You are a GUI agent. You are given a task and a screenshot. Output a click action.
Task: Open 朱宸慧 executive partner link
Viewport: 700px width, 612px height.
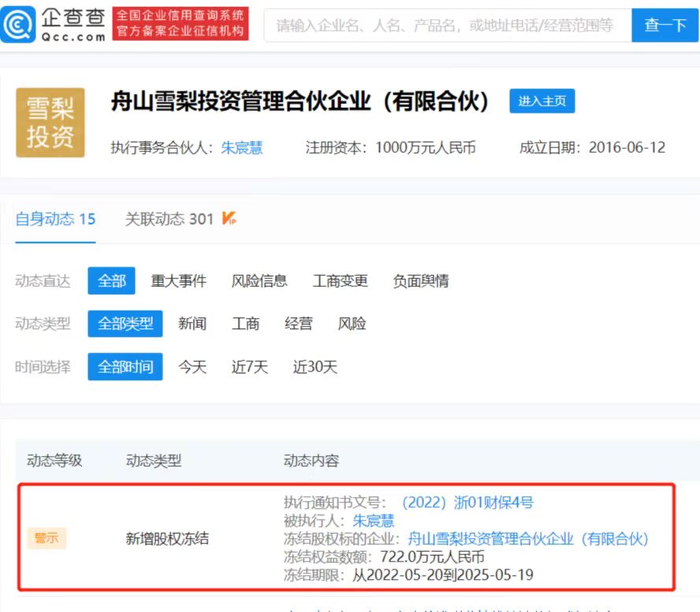[x=242, y=147]
